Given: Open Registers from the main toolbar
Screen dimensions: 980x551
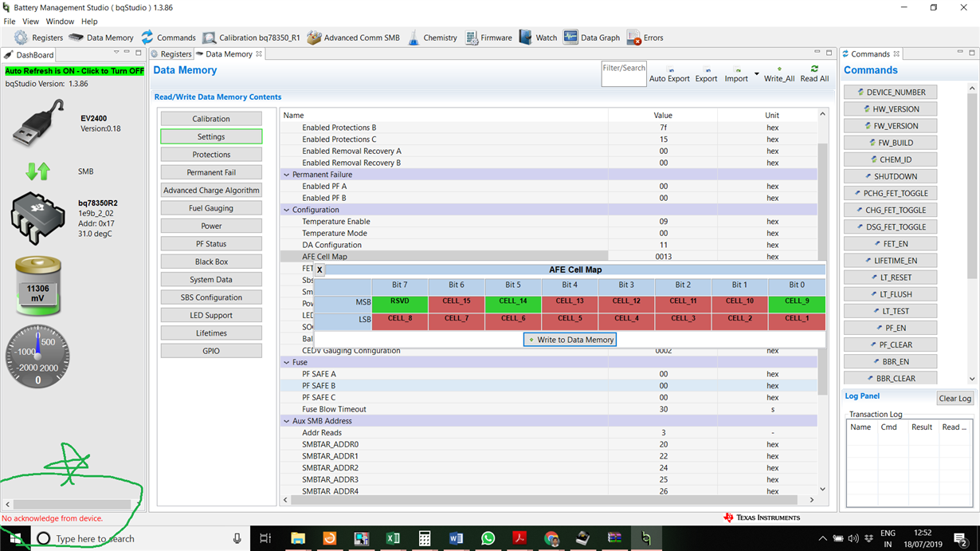Looking at the screenshot, I should point(38,37).
